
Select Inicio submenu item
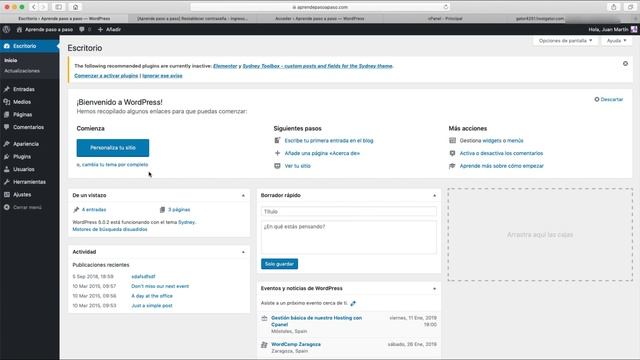(11, 60)
